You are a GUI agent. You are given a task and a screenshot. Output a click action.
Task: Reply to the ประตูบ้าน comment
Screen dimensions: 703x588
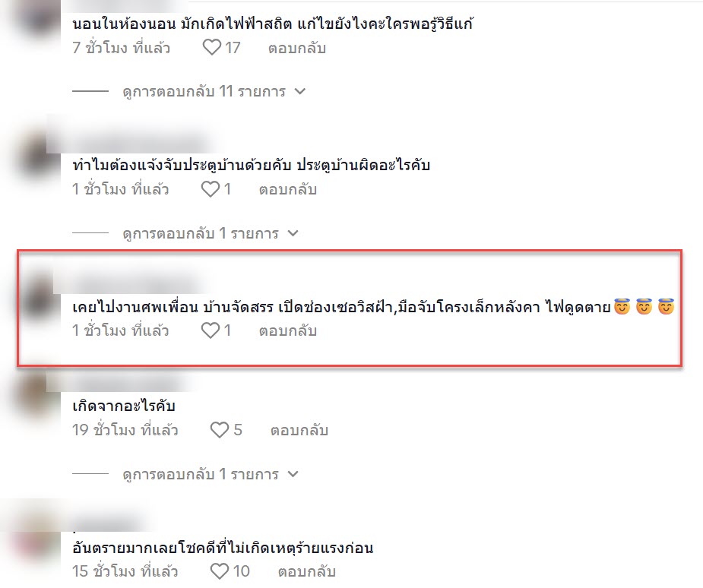(x=288, y=190)
